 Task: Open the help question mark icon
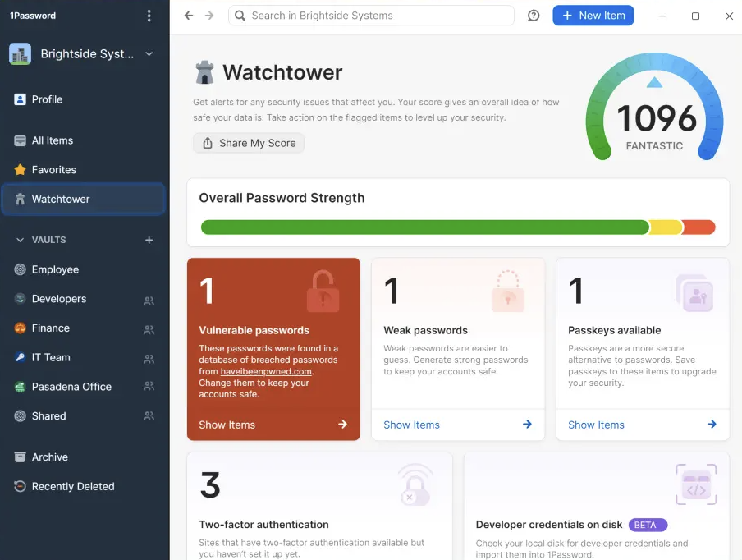534,16
